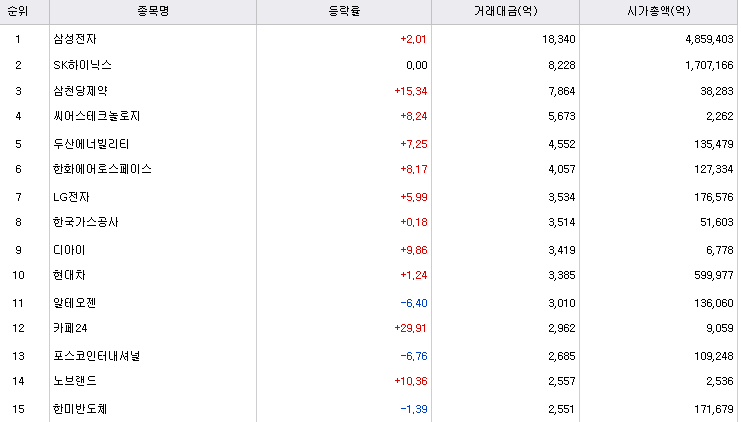Click 삼성전자 change rate +2.01
The width and height of the screenshot is (741, 422).
pos(414,39)
